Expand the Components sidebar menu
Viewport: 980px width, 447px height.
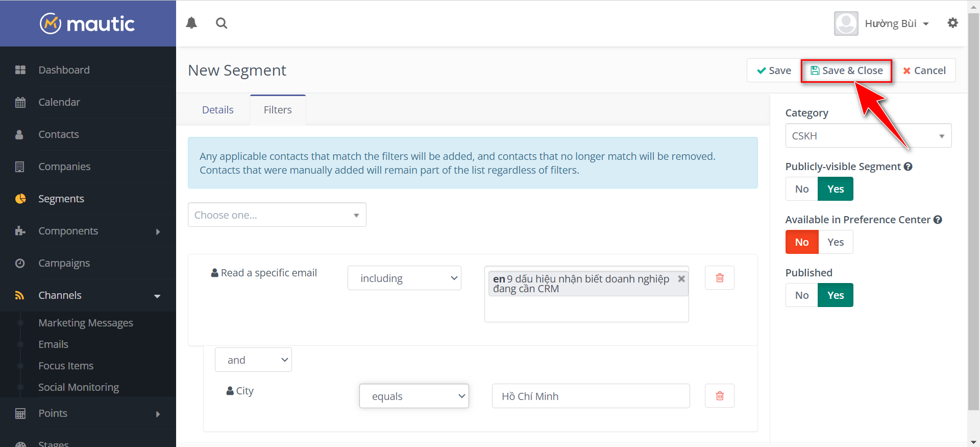point(68,231)
